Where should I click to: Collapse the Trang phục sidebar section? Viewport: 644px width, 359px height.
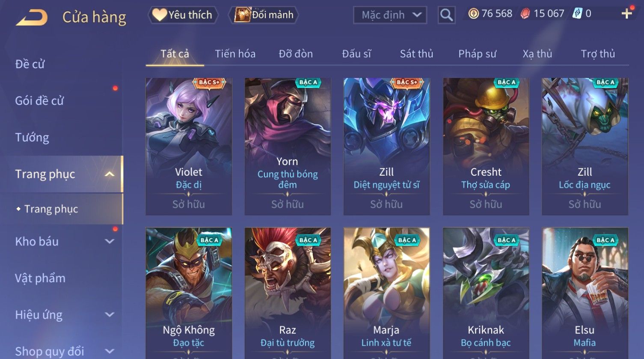[110, 174]
